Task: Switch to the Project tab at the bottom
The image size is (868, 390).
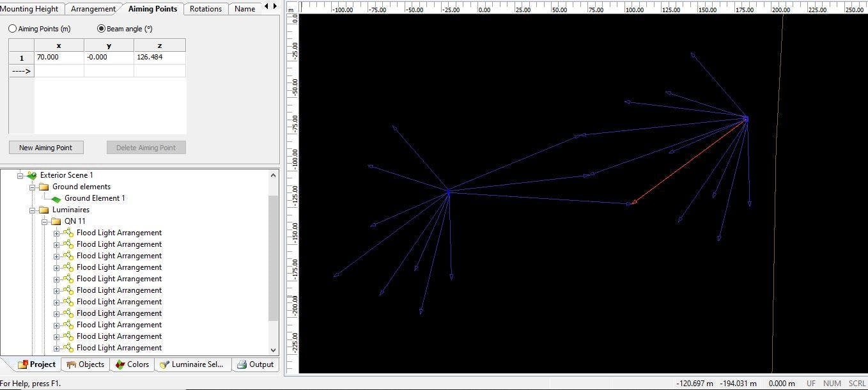Action: click(x=37, y=364)
